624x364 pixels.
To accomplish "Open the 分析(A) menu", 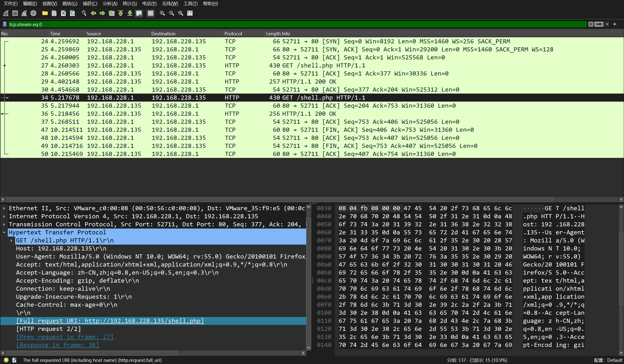I will 110,3.
